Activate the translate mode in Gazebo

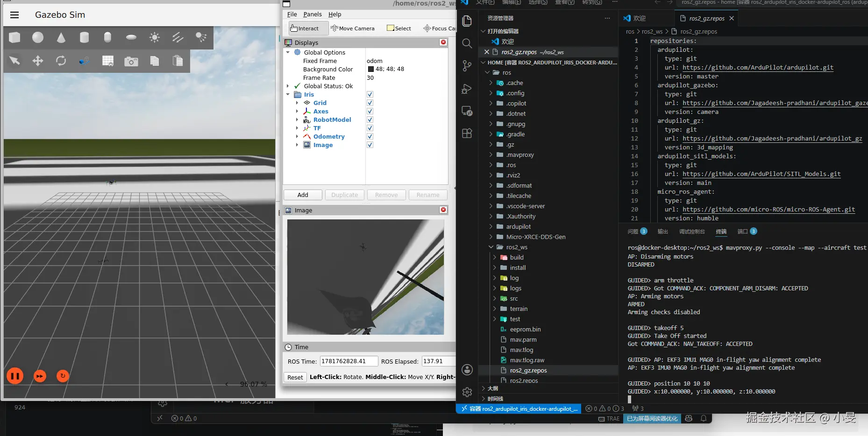tap(38, 61)
